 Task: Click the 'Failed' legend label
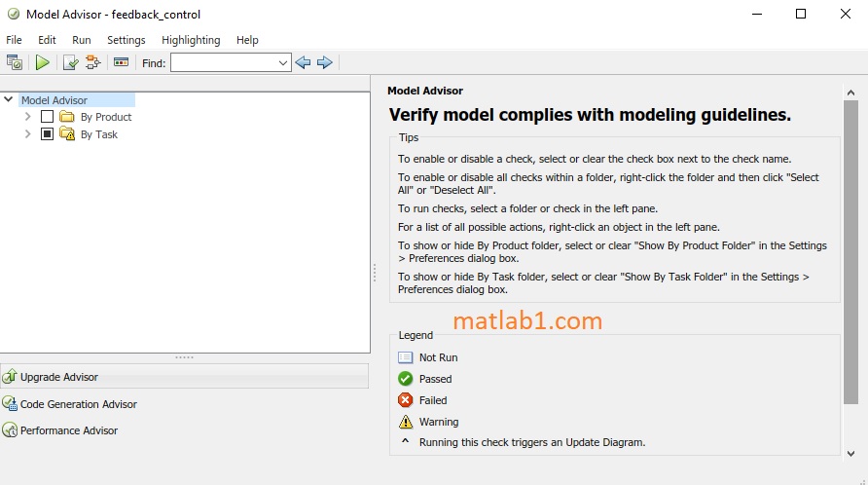[433, 400]
